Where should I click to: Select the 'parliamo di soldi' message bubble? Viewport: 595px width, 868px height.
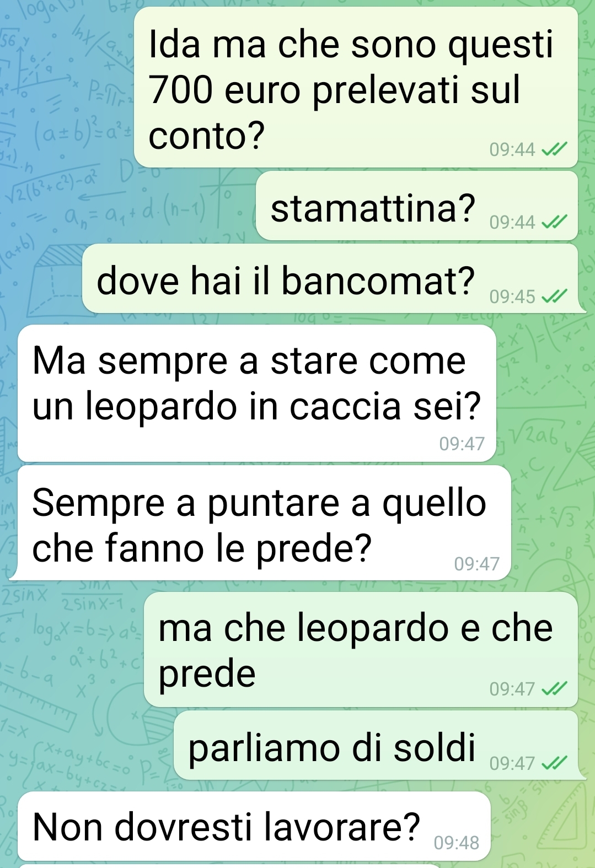tap(377, 745)
